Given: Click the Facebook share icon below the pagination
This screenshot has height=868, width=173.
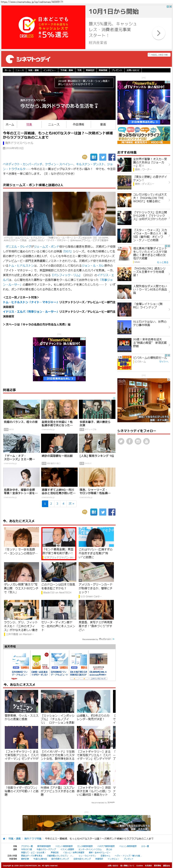Looking at the screenshot, I should [112, 512].
